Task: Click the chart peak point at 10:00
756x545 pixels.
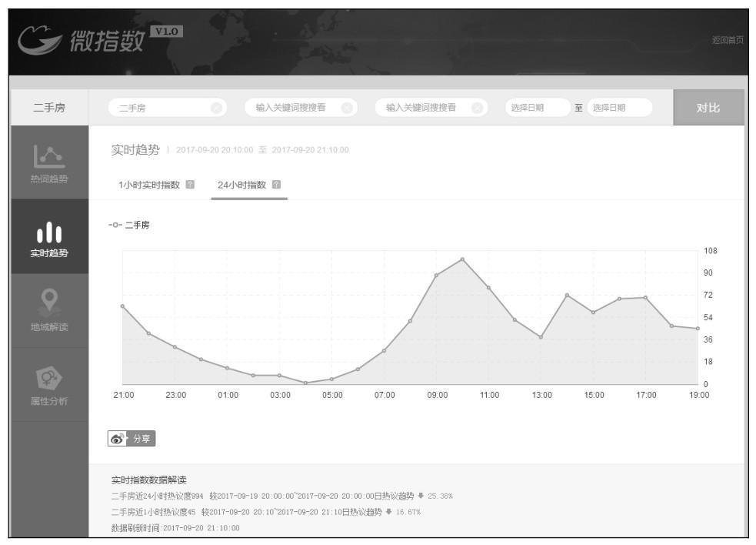Action: [x=462, y=259]
